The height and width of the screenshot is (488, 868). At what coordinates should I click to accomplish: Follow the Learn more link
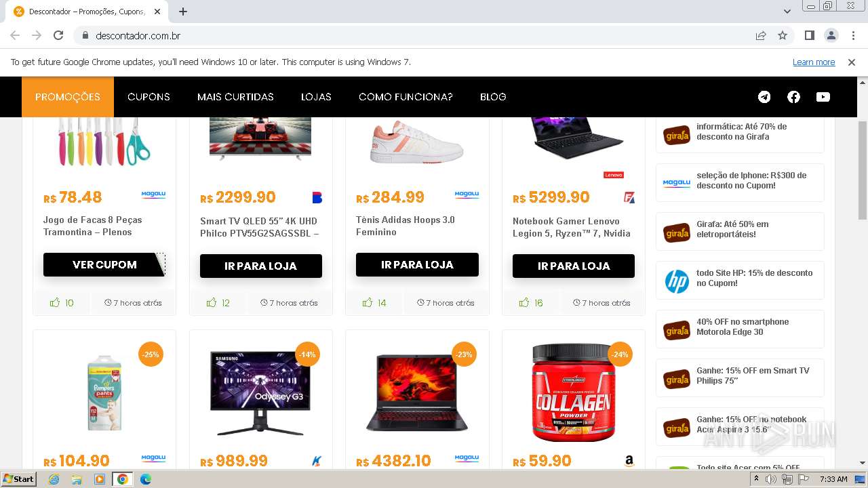pyautogui.click(x=814, y=62)
